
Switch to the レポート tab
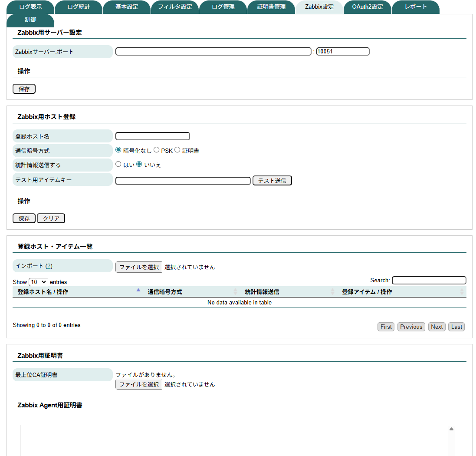pyautogui.click(x=416, y=7)
